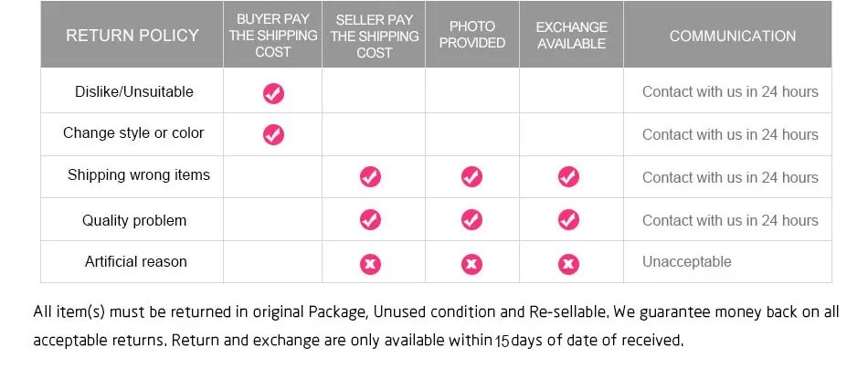Select SELLER PAY THE SHIPPING COST header
The width and height of the screenshot is (868, 369).
(374, 36)
